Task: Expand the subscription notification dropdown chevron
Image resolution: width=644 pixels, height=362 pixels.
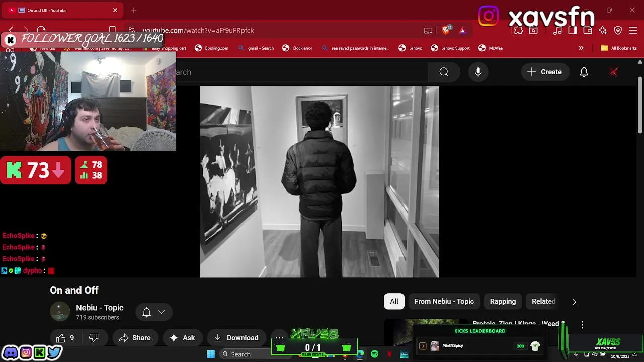Action: pyautogui.click(x=162, y=312)
